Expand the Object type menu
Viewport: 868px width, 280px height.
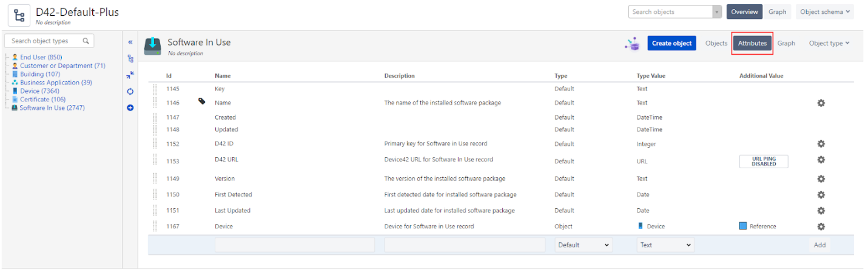click(x=829, y=43)
